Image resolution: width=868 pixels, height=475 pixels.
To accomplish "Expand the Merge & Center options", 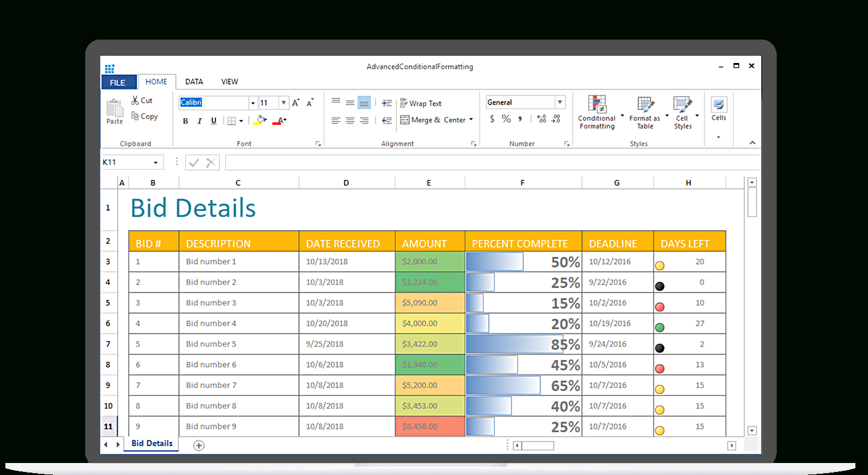I will pos(472,119).
